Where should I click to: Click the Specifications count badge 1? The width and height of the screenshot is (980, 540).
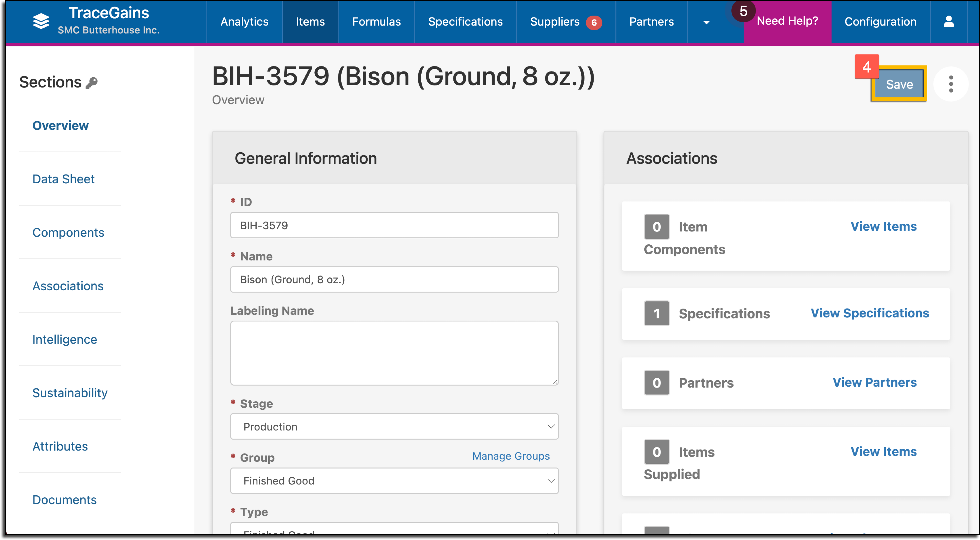(657, 314)
